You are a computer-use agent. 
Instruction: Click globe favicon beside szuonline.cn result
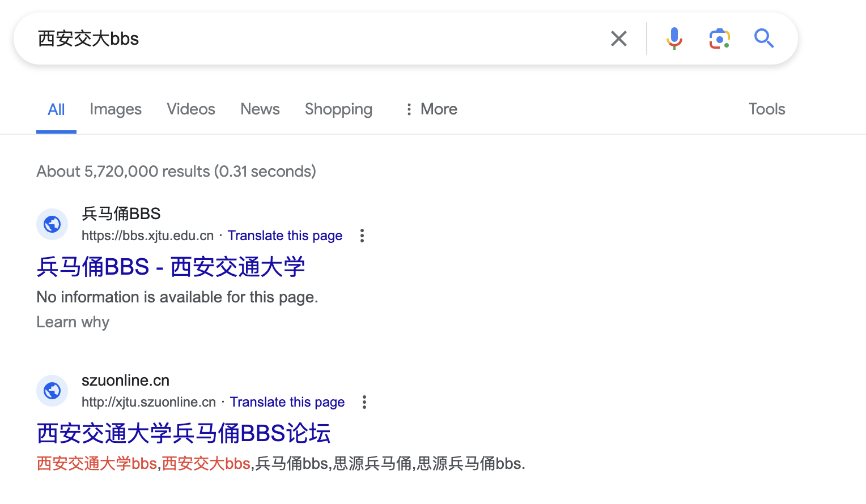[52, 391]
